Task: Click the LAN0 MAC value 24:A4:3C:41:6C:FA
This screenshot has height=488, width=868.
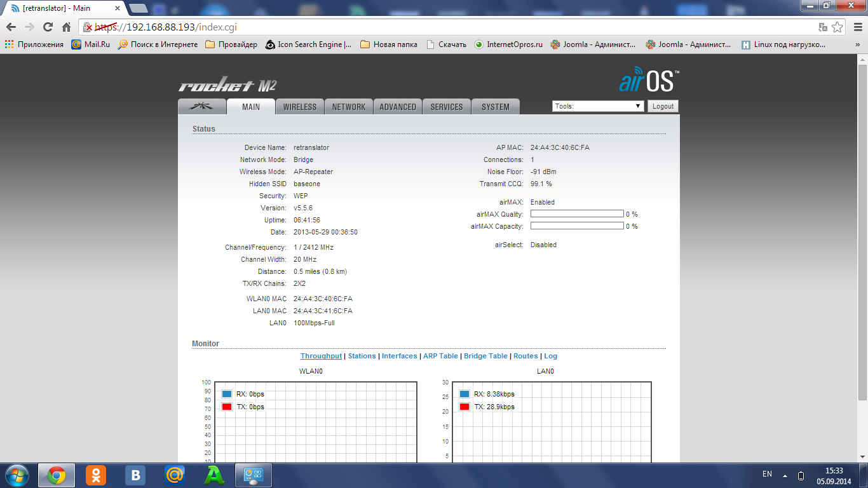Action: click(323, 311)
